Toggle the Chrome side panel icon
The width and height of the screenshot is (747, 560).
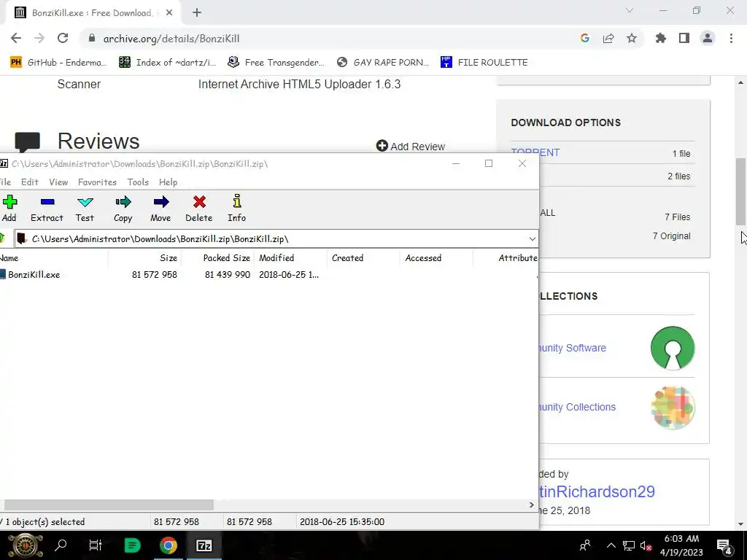click(x=684, y=39)
